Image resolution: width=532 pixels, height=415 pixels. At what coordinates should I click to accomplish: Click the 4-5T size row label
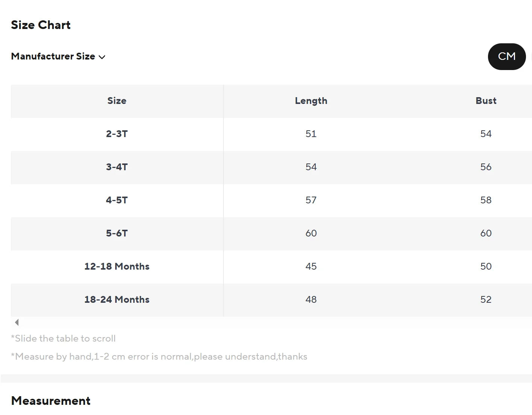(x=117, y=200)
